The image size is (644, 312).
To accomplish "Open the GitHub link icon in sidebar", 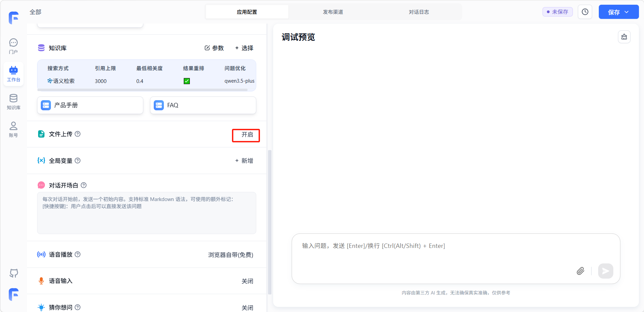I will [13, 273].
